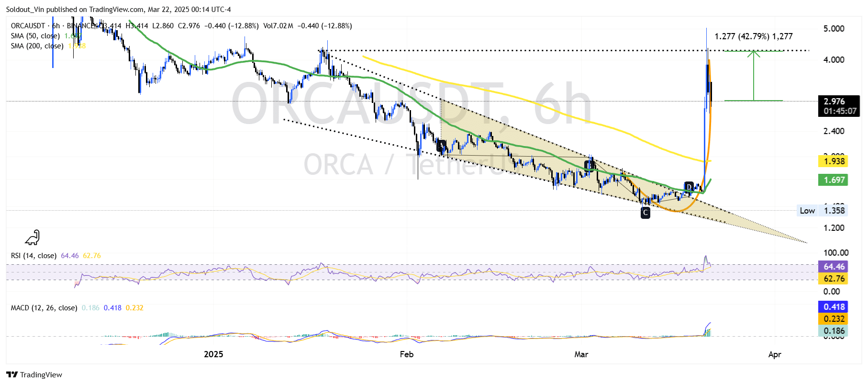Click the measurement label 1.277 (42.79%)
The width and height of the screenshot is (868, 385).
[753, 36]
